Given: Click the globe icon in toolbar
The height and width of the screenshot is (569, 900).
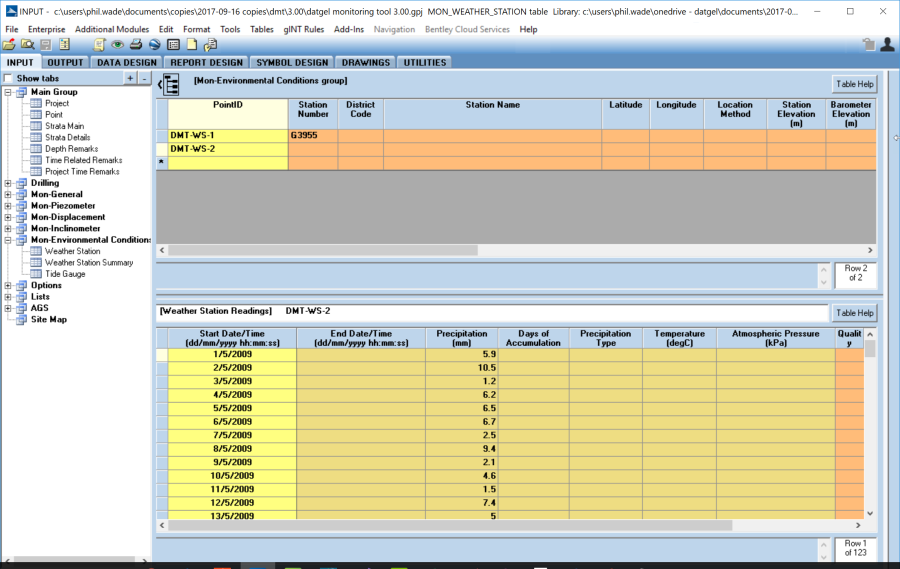Looking at the screenshot, I should click(x=154, y=45).
